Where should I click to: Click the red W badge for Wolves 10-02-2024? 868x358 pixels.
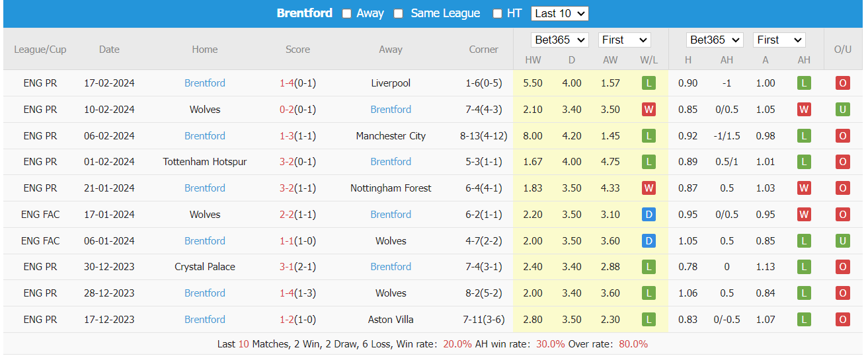click(x=649, y=110)
